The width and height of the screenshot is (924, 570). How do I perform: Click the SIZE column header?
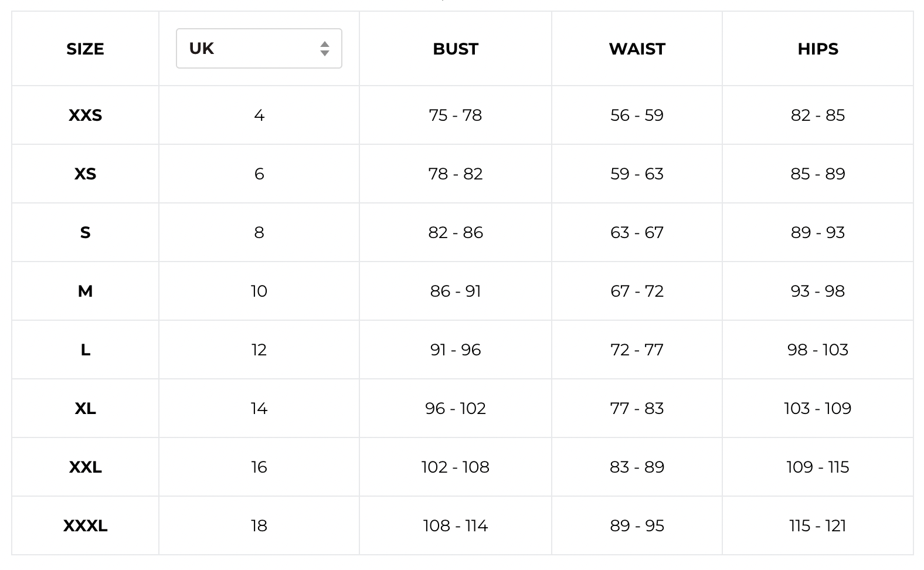[85, 49]
